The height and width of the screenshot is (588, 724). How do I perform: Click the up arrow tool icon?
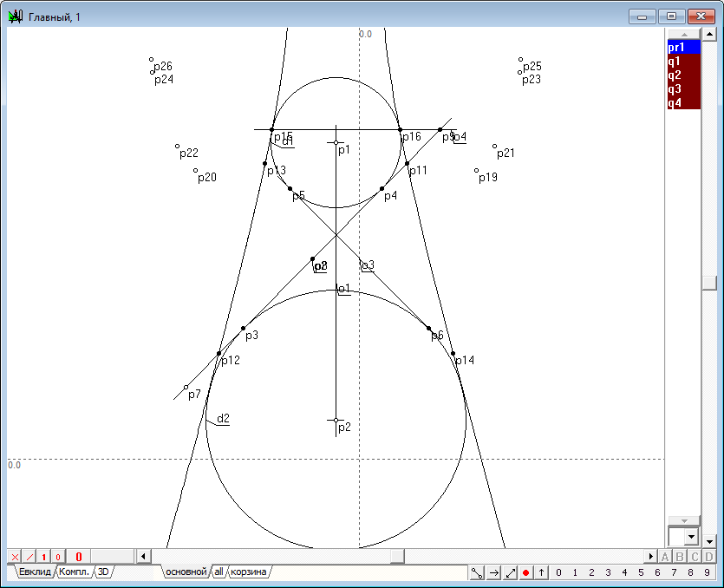(541, 572)
